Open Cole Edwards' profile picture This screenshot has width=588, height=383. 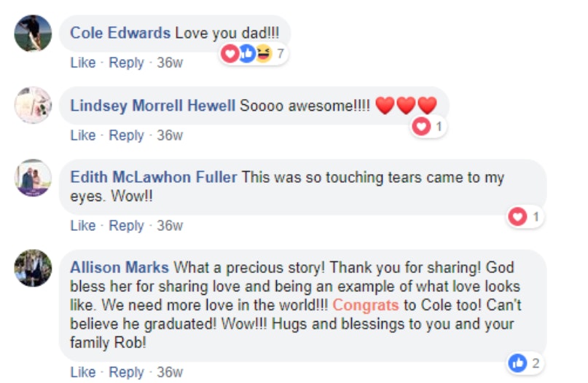click(33, 33)
